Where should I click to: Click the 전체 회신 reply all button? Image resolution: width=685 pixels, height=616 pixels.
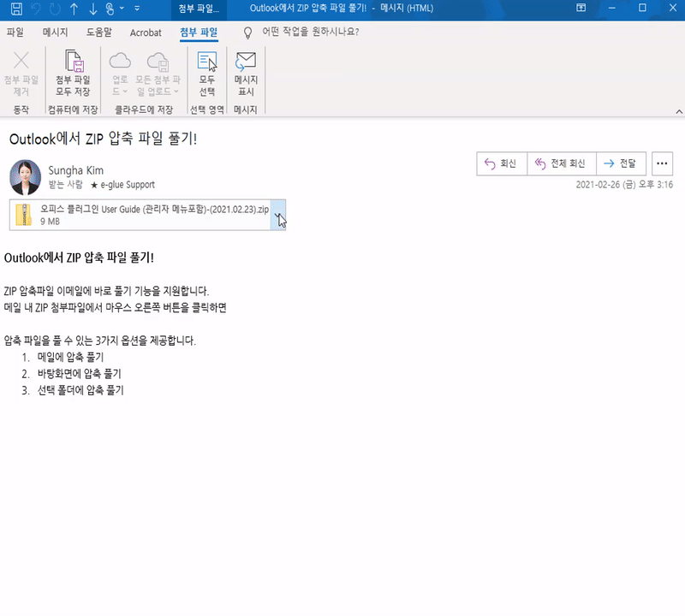click(562, 163)
